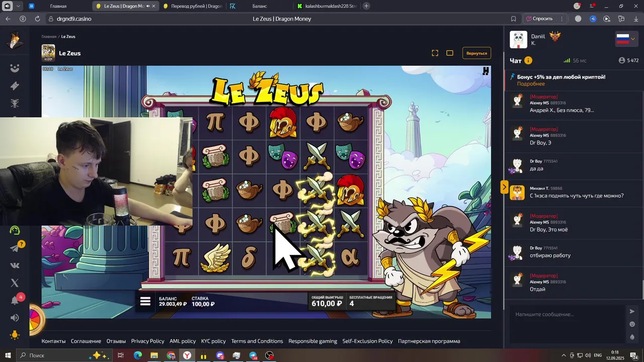This screenshot has width=644, height=362.
Task: Switch to kalashburmaldash228 browser tab
Action: 327,6
